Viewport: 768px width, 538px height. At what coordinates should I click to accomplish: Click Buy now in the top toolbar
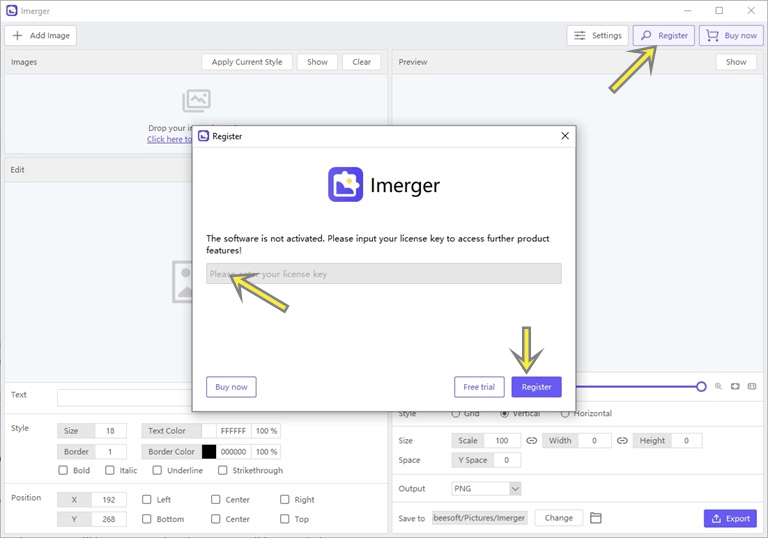coord(731,35)
